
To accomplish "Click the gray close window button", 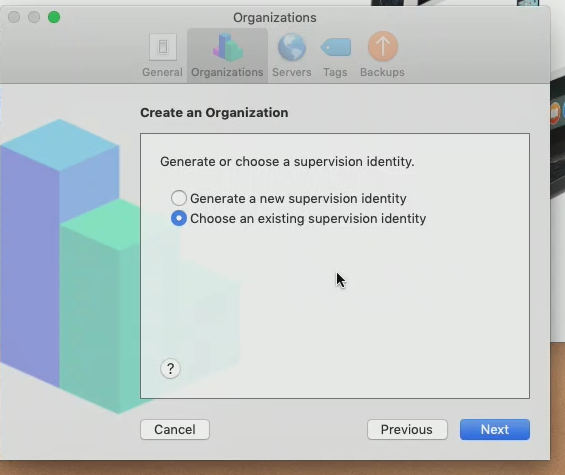I will click(14, 17).
